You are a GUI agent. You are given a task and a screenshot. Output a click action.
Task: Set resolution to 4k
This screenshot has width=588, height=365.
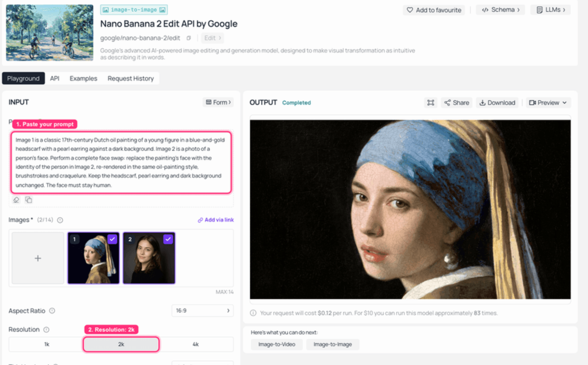pos(196,344)
